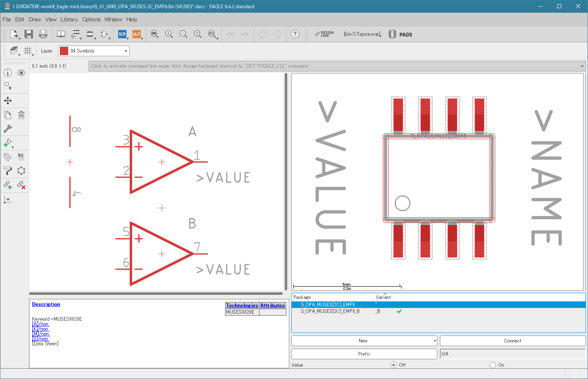Select the Value On radio button

click(x=493, y=365)
